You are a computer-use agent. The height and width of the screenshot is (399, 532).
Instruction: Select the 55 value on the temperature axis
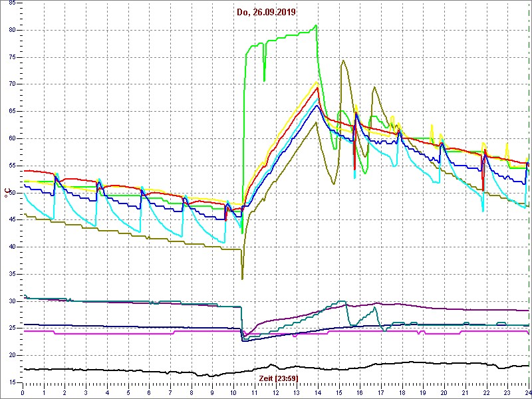click(11, 166)
